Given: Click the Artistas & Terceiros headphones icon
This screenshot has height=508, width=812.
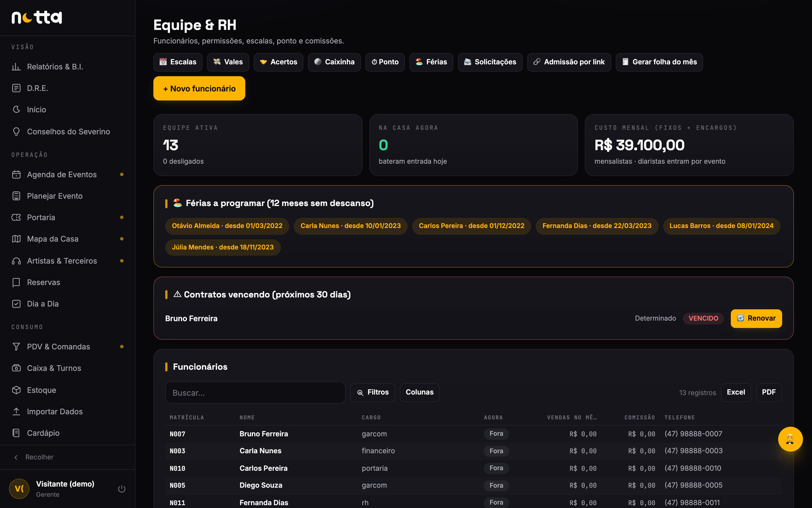Looking at the screenshot, I should (x=16, y=261).
